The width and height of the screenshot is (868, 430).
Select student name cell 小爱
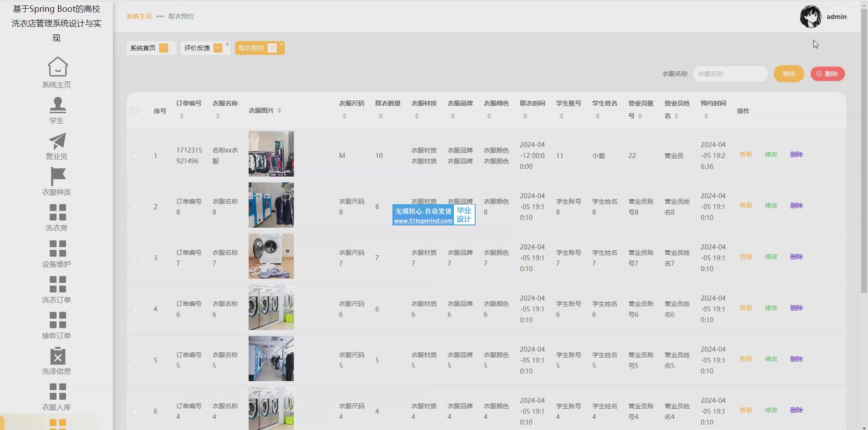599,156
